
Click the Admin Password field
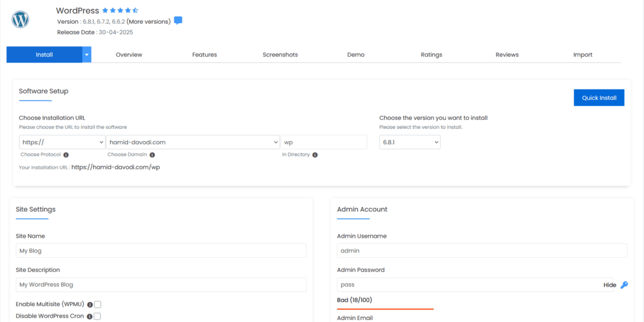click(475, 285)
